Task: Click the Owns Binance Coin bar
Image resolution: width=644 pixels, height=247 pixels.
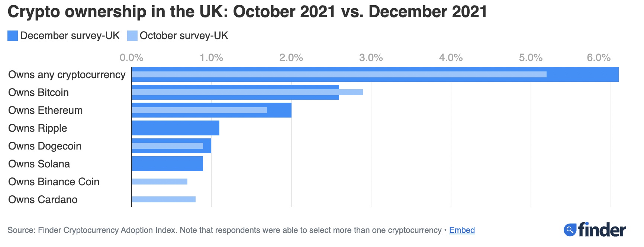Action: click(x=160, y=182)
